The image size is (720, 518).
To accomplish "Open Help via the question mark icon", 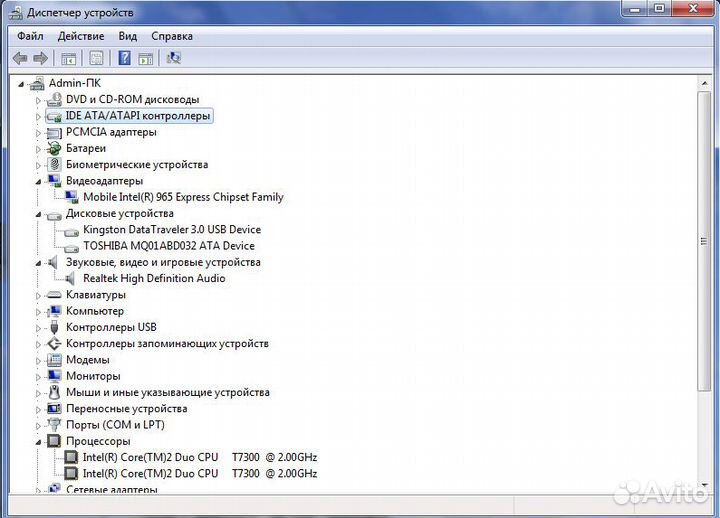I will pyautogui.click(x=124, y=58).
